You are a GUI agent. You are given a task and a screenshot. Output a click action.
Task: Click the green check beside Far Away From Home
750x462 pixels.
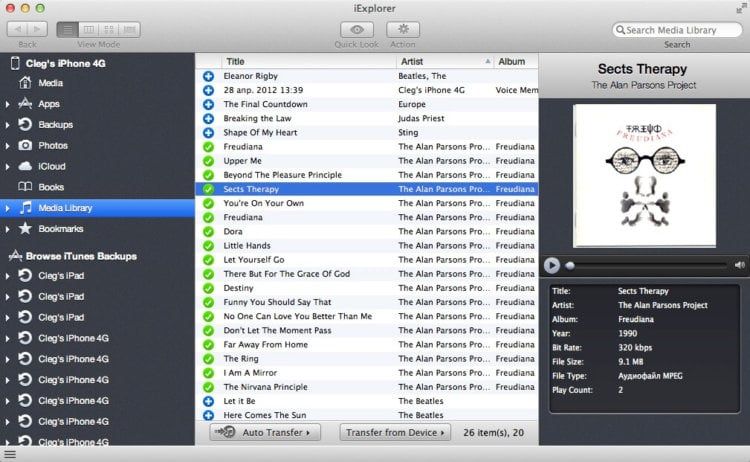tap(209, 345)
